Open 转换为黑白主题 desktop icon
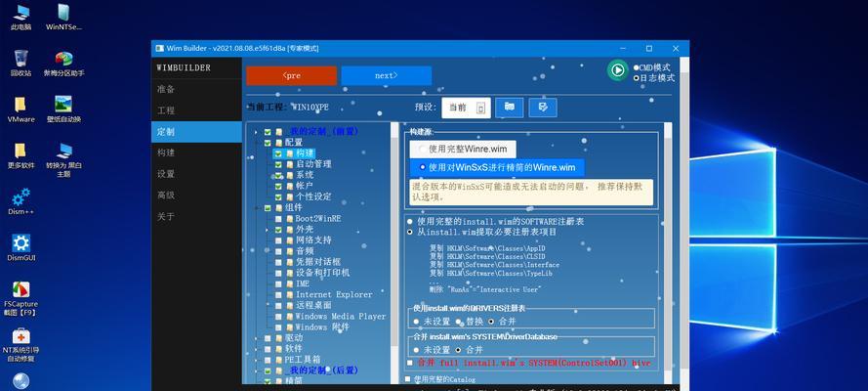Image resolution: width=868 pixels, height=391 pixels. coord(63,159)
